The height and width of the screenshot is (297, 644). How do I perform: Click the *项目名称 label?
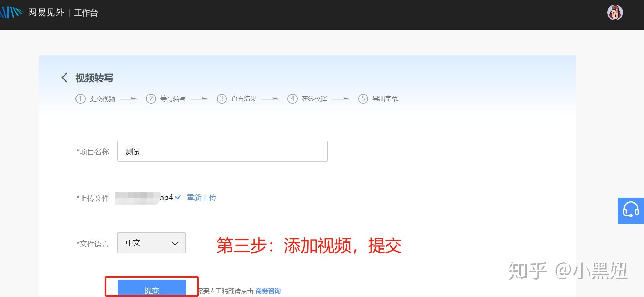[93, 152]
